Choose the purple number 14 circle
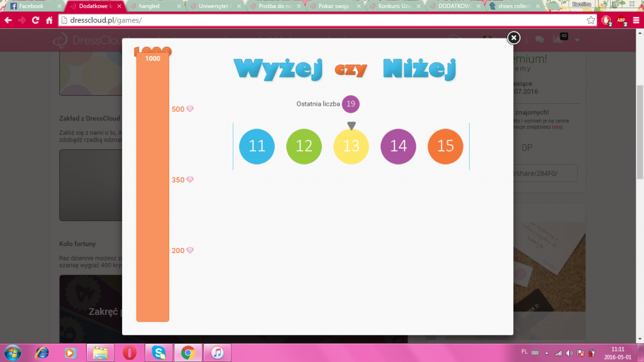 pos(398,145)
